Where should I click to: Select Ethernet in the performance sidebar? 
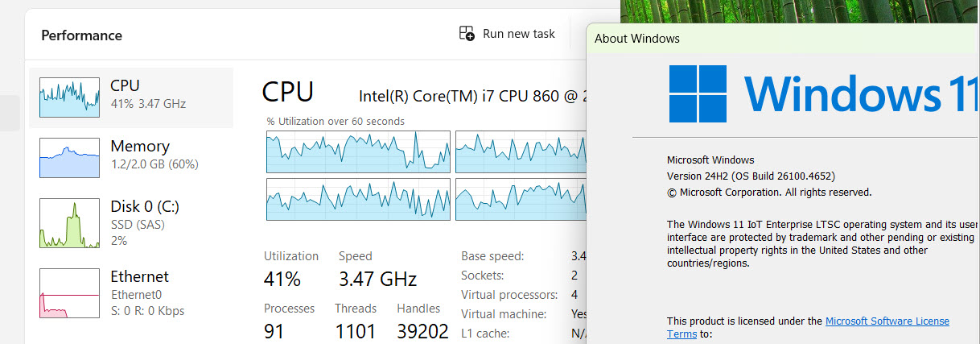[131, 293]
